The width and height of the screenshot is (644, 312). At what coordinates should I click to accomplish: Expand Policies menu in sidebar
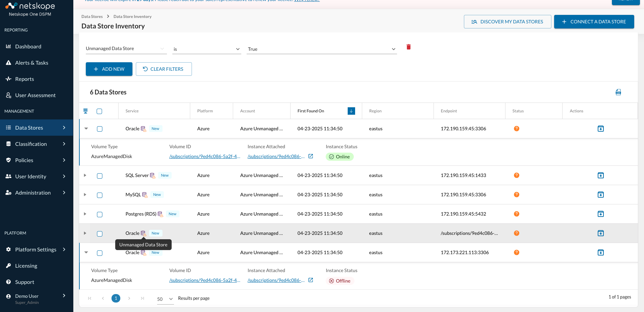click(36, 160)
